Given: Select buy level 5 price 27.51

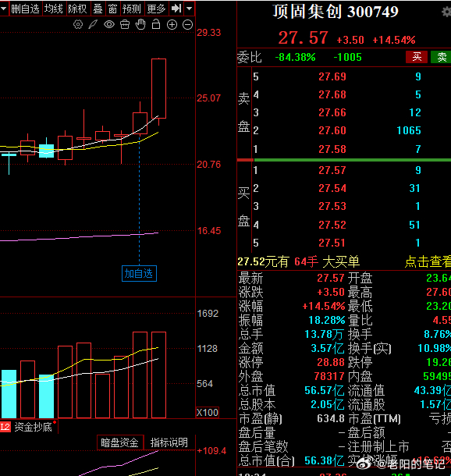Looking at the screenshot, I should [332, 243].
